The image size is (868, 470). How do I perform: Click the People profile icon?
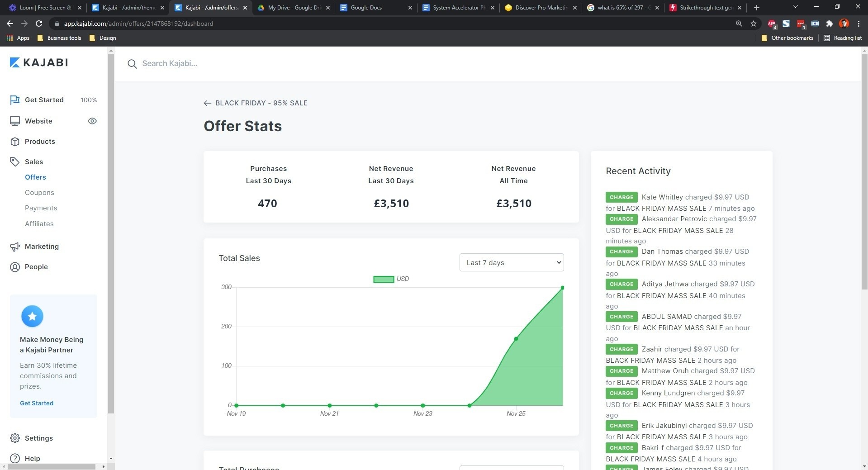point(15,267)
